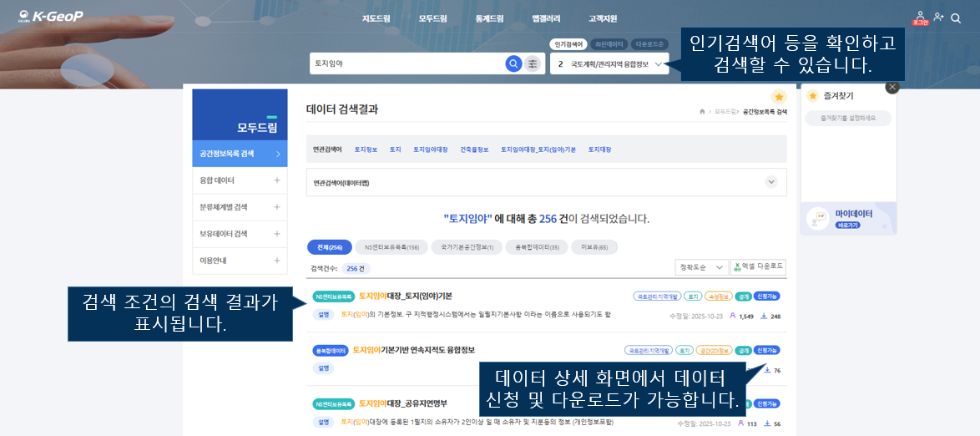
Task: Close the 즐겨찾기 favorites panel
Action: pyautogui.click(x=892, y=87)
